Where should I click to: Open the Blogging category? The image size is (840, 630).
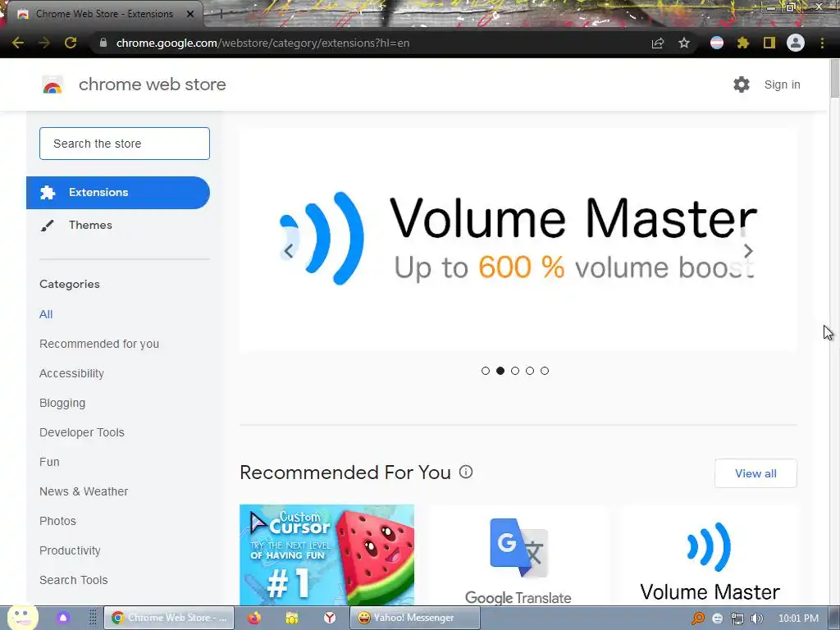tap(62, 403)
